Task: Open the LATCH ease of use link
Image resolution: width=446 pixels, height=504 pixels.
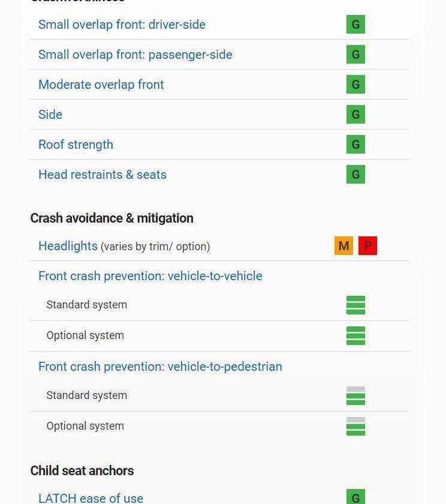Action: tap(91, 498)
